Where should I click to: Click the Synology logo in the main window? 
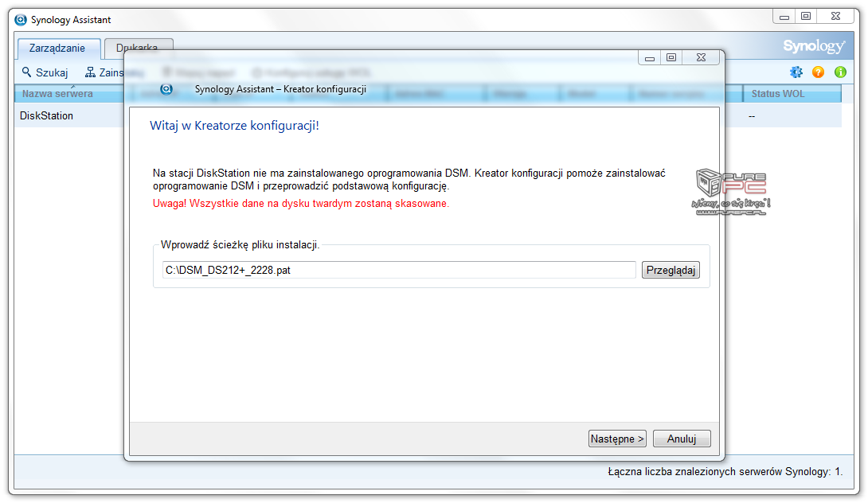(814, 46)
